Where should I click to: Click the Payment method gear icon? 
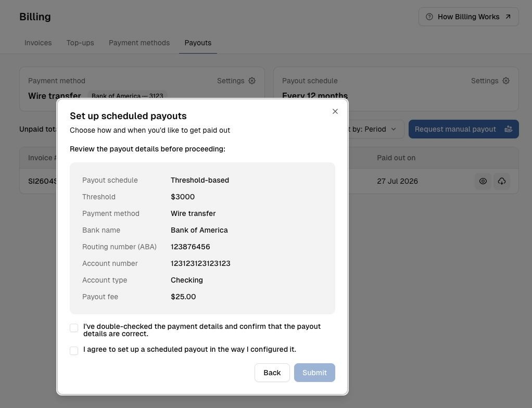coord(252,81)
